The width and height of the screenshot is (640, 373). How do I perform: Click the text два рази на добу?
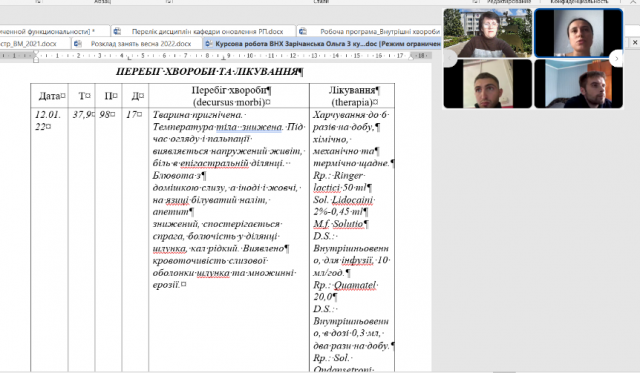[351, 346]
